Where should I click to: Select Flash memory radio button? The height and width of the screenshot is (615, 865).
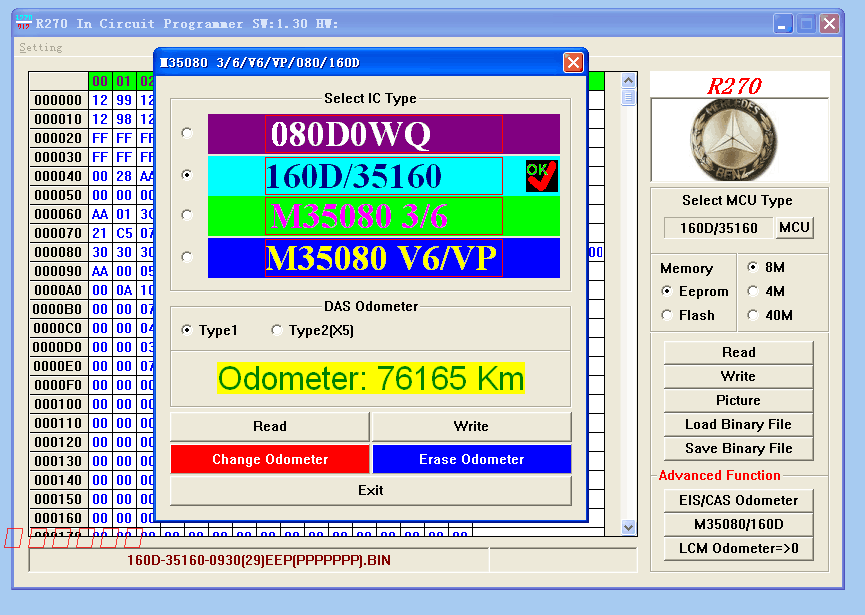click(x=667, y=315)
